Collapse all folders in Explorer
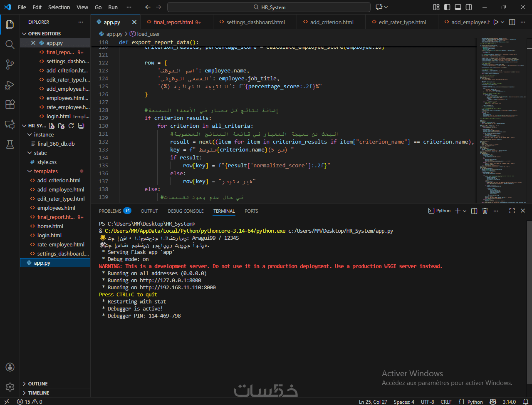 click(81, 126)
